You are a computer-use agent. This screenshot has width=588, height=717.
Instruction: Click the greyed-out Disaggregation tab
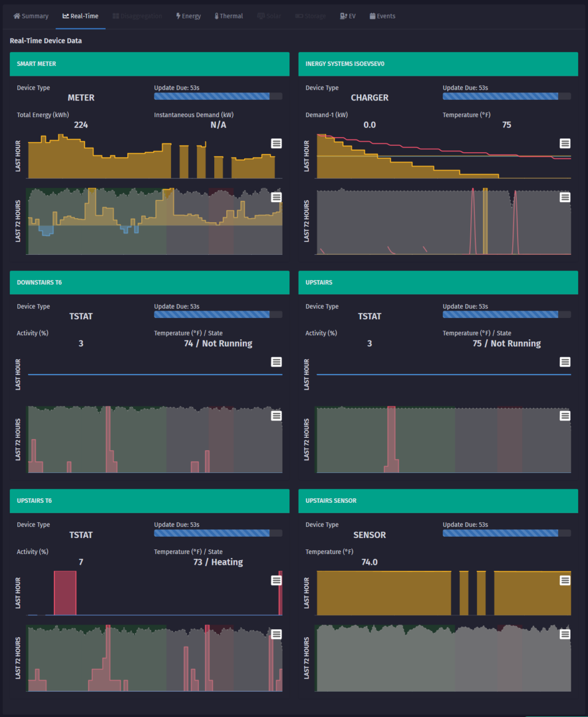(137, 16)
